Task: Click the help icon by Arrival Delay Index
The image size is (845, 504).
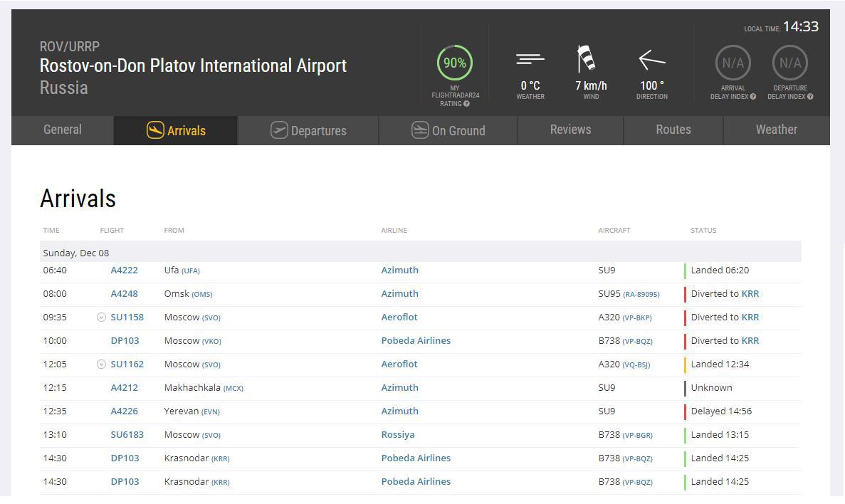Action: click(753, 97)
